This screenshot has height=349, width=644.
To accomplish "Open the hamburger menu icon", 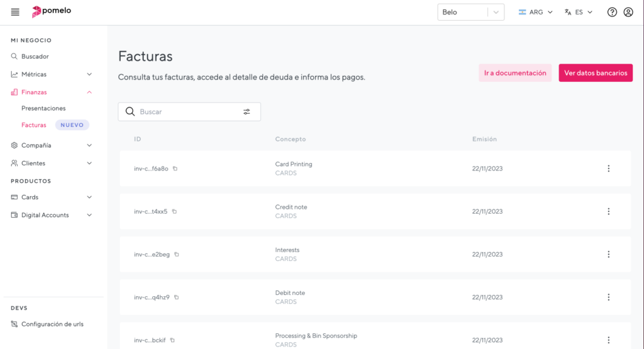I will [15, 12].
